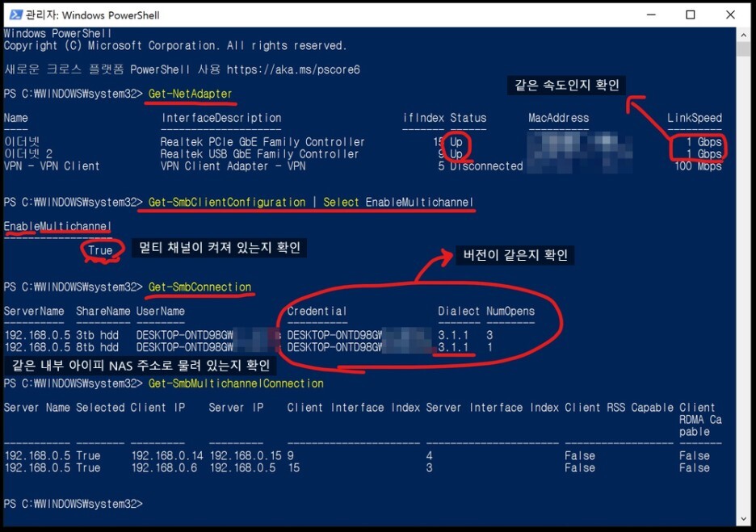Viewport: 756px width, 532px height.
Task: Click the scrollbar up arrow
Action: (x=743, y=36)
